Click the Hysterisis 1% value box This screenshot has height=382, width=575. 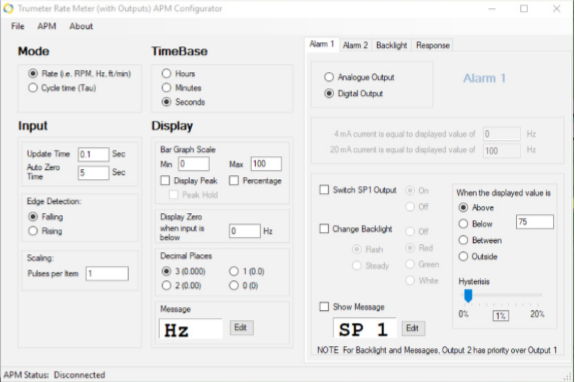coord(501,316)
